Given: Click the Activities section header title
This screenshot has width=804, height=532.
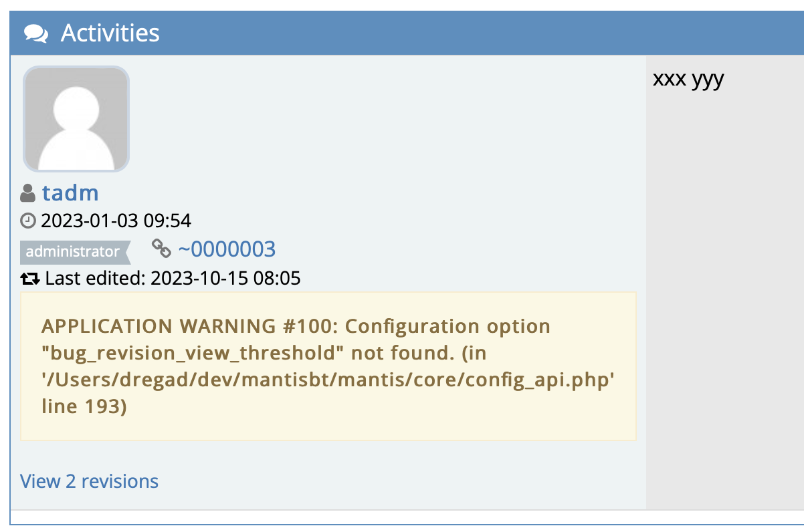Looking at the screenshot, I should tap(110, 33).
